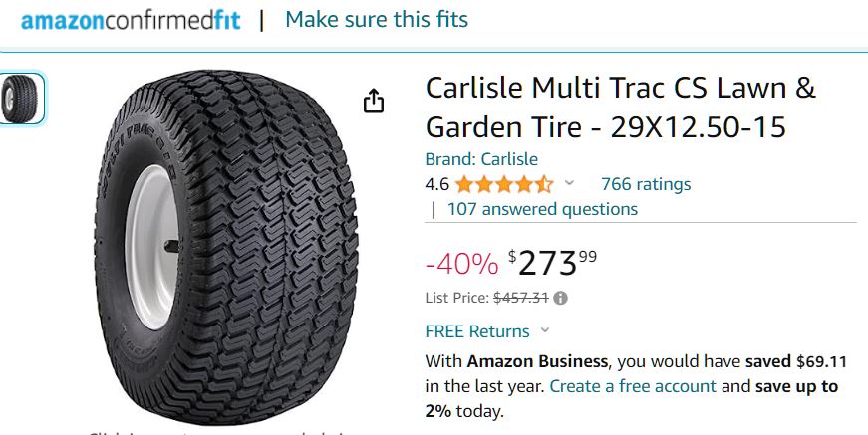Click the -40% discount label

pyautogui.click(x=460, y=264)
